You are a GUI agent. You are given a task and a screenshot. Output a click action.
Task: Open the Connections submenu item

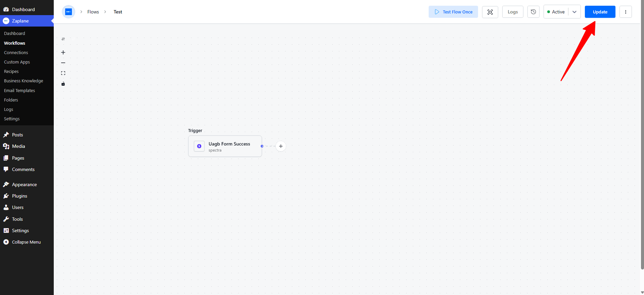(x=16, y=52)
